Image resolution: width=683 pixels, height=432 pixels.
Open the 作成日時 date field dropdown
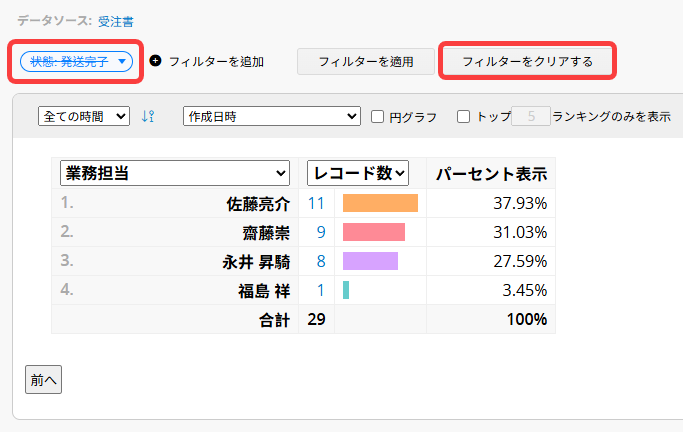[x=272, y=116]
